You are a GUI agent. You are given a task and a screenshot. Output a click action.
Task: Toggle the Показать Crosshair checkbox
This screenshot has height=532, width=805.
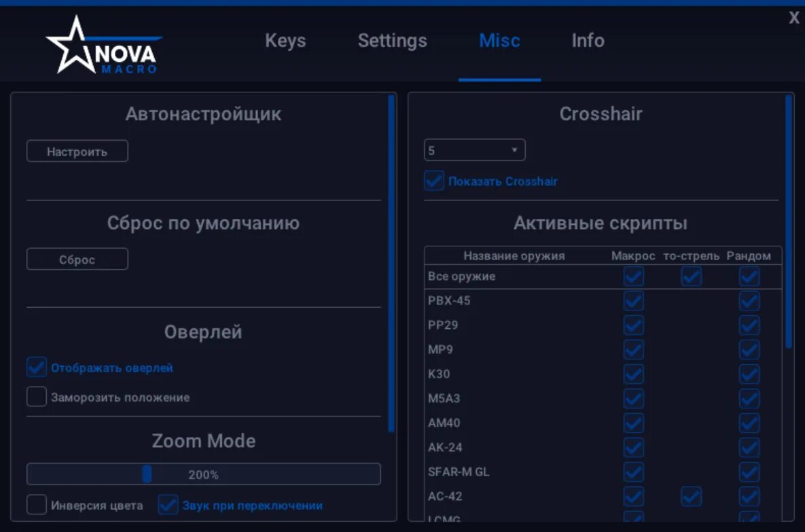click(x=433, y=181)
